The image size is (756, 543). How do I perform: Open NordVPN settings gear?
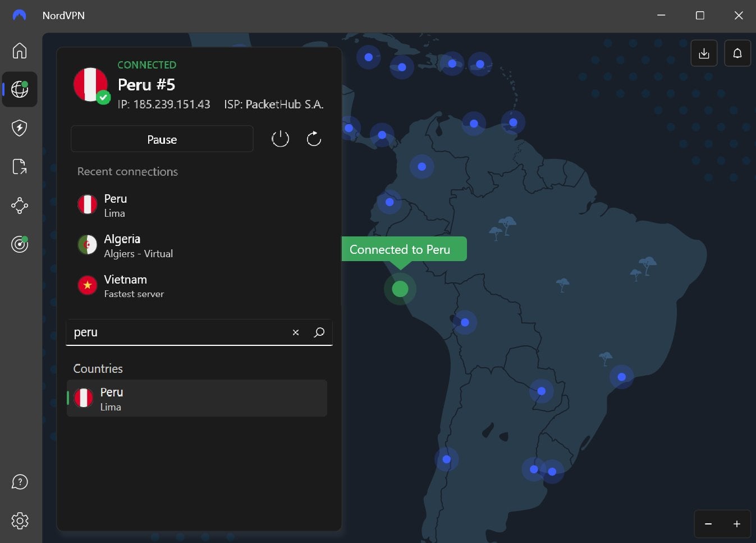20,521
